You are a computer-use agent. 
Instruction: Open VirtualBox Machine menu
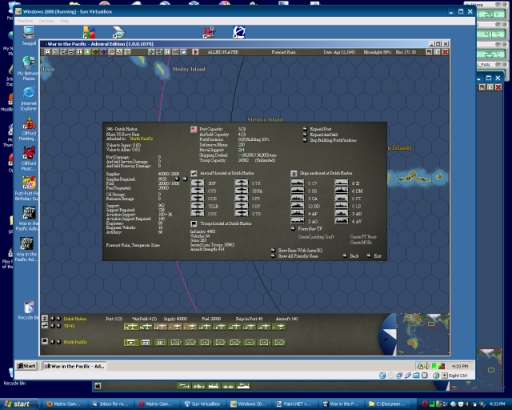pos(25,21)
